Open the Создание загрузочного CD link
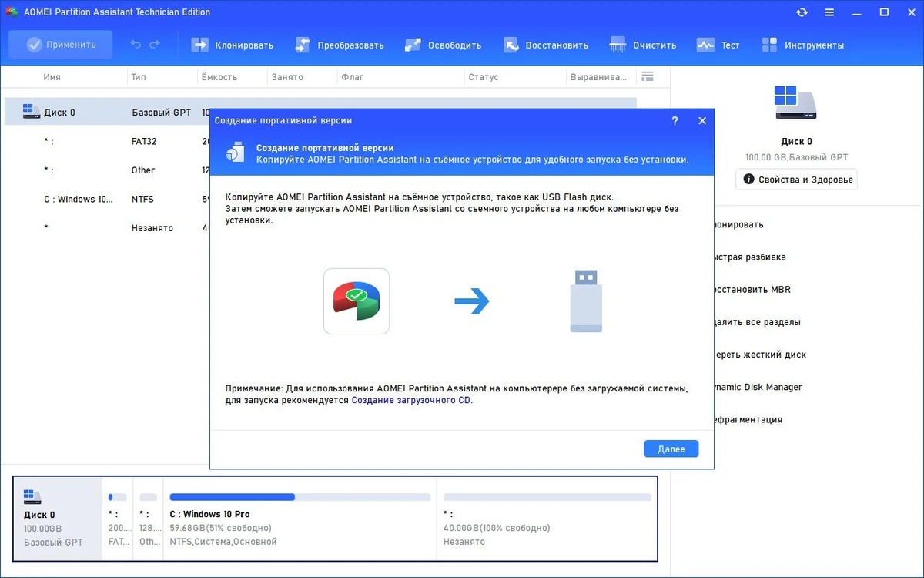924x578 pixels. pos(411,401)
